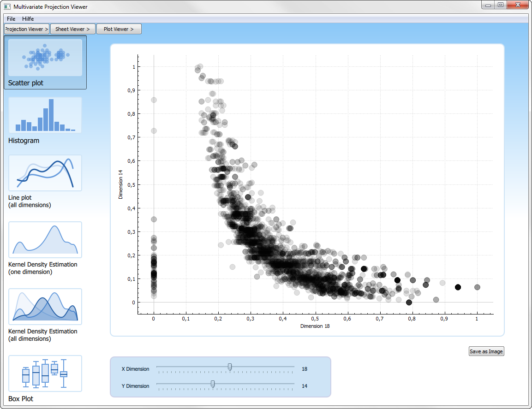Maximize the Multivariate Projection Viewer window

(500, 5)
